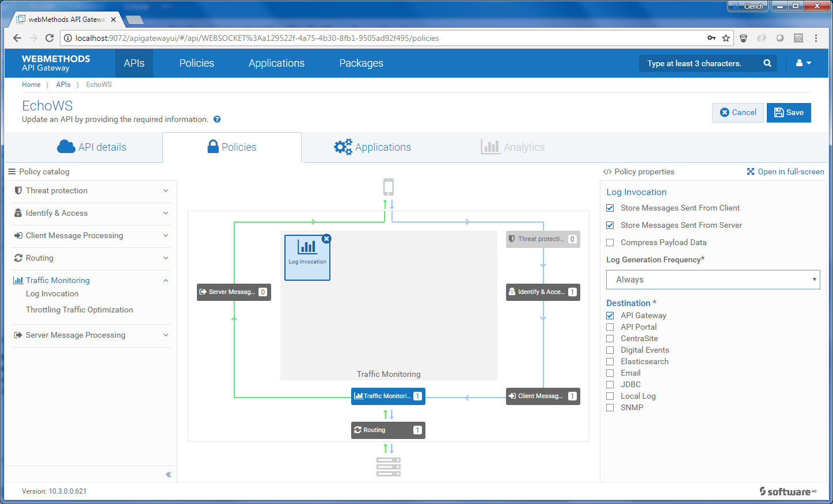The height and width of the screenshot is (504, 833).
Task: Enable Compress Payload Data checkbox
Action: [x=610, y=243]
